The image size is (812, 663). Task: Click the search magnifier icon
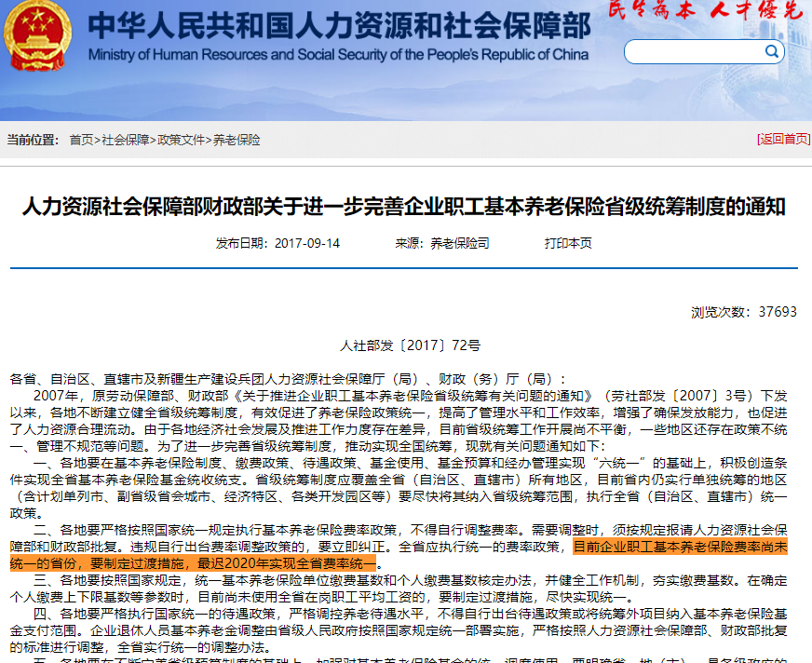tap(772, 51)
